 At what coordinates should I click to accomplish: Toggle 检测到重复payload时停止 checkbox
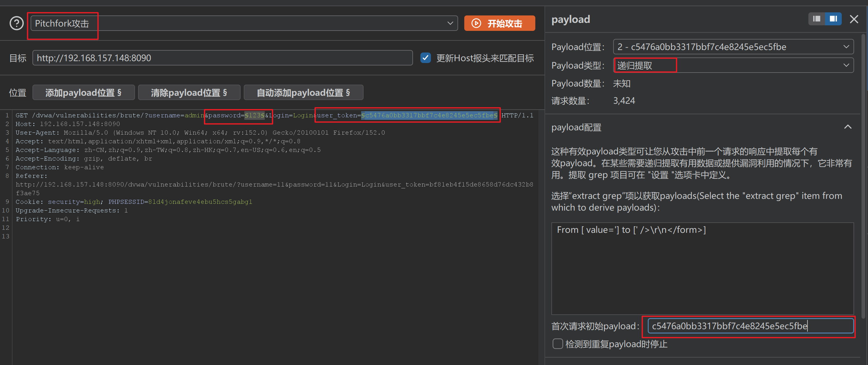pos(558,344)
